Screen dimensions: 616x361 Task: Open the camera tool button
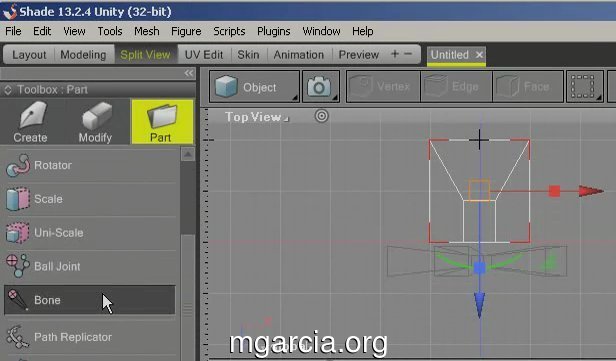point(321,87)
